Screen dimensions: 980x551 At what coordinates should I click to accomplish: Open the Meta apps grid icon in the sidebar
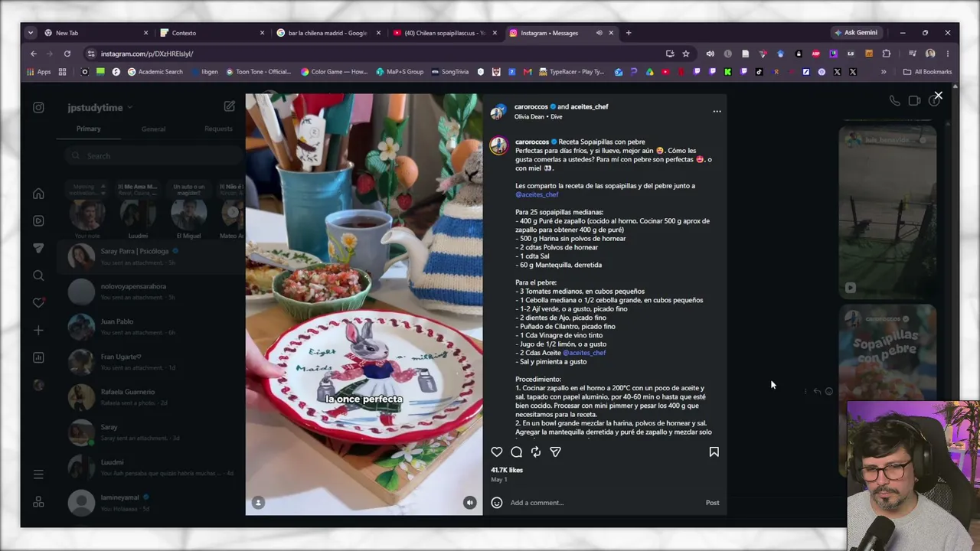(x=38, y=502)
